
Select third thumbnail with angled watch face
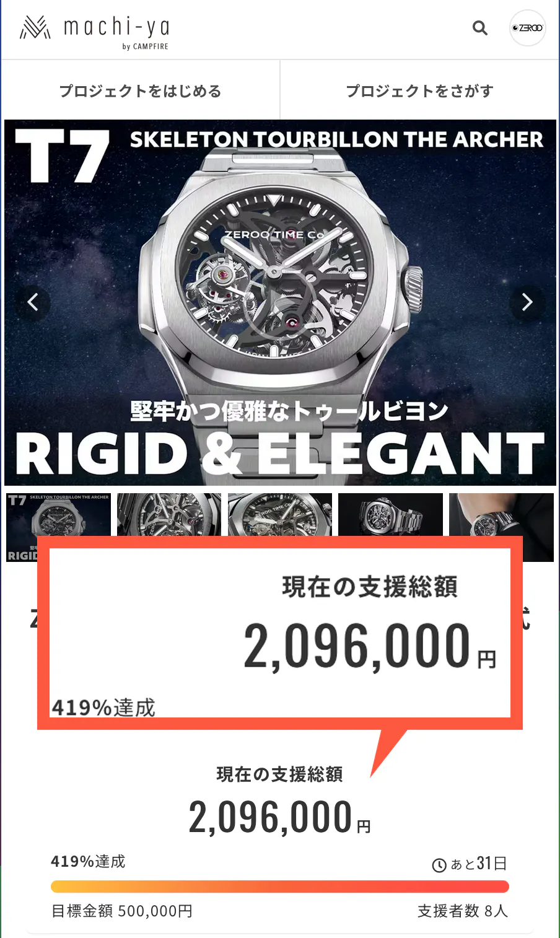(280, 515)
